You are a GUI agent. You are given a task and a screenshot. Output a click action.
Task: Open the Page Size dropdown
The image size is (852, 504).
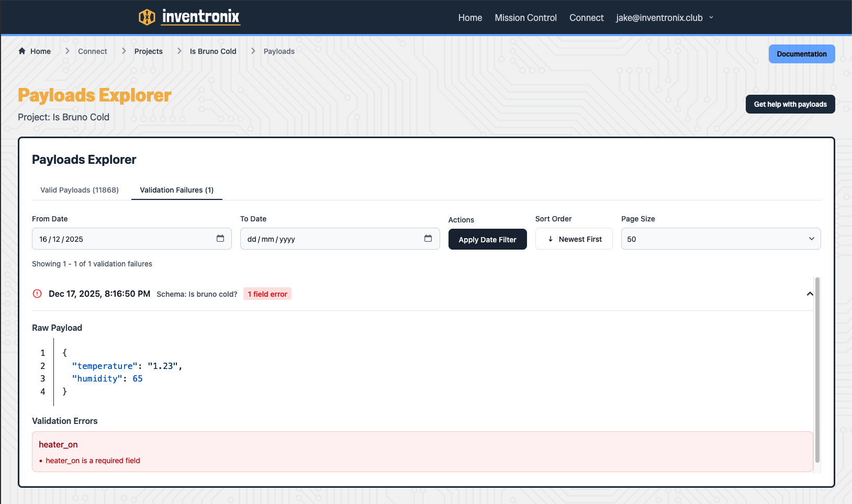[720, 239]
